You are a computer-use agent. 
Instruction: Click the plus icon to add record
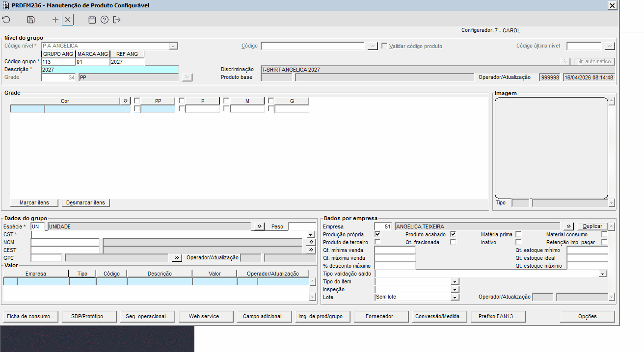(55, 20)
